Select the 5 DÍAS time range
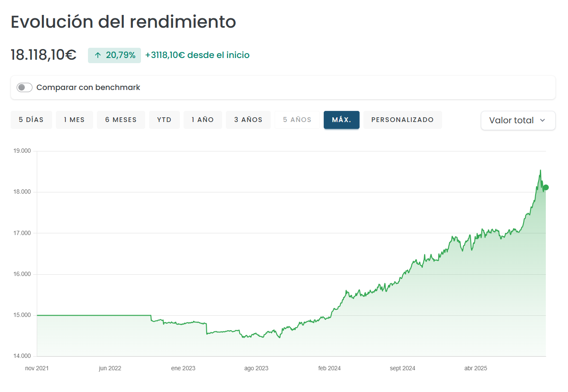Viewport: 568px width, 392px height. coord(31,120)
